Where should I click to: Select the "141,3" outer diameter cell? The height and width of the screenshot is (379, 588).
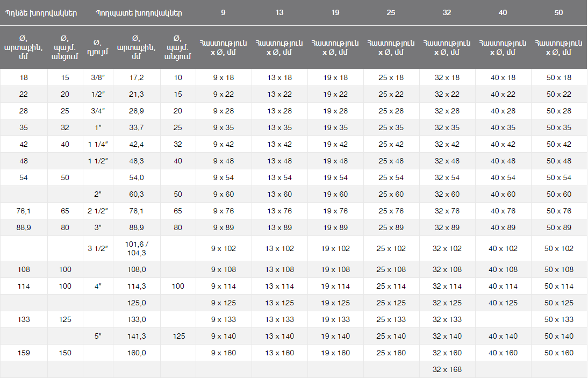(137, 336)
